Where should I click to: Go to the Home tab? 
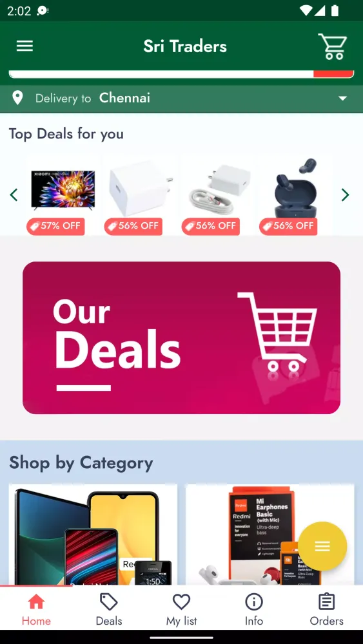point(36,609)
